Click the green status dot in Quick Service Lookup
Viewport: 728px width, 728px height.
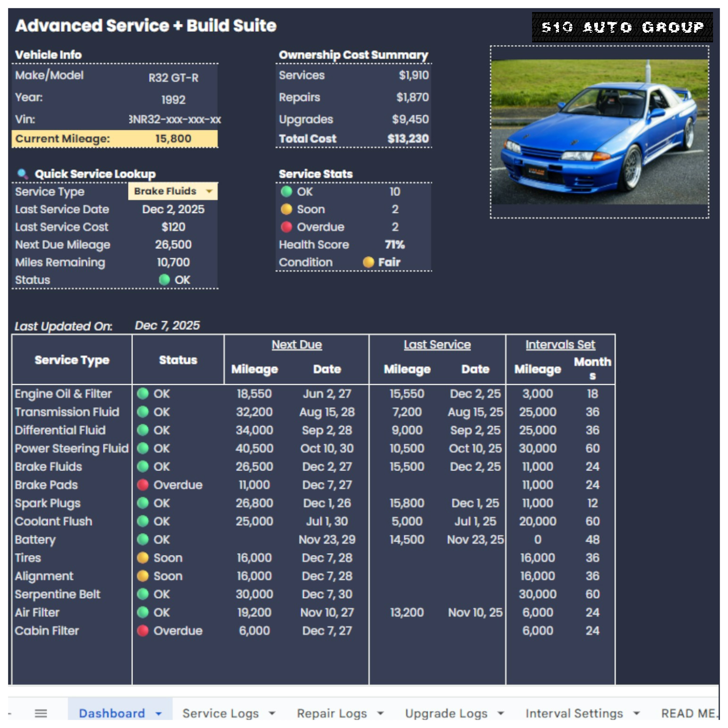[164, 280]
